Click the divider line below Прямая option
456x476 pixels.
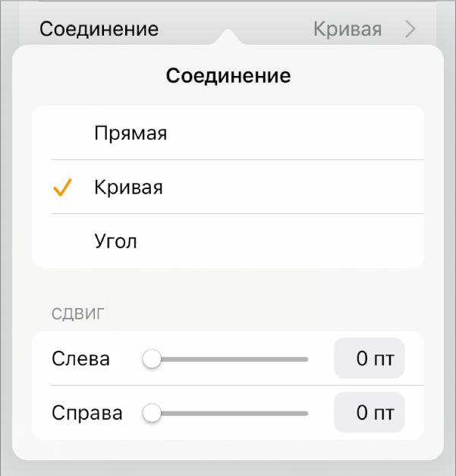(237, 160)
